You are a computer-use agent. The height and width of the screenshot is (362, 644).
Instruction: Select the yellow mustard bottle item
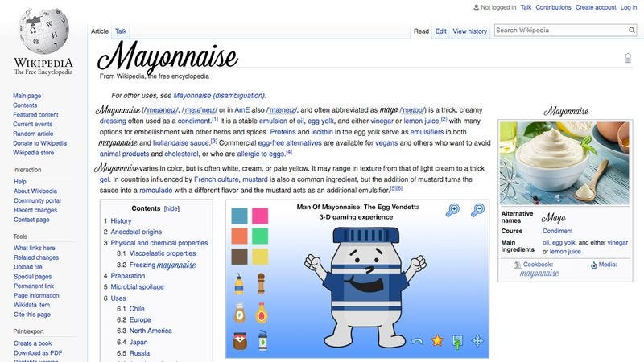coord(239,284)
